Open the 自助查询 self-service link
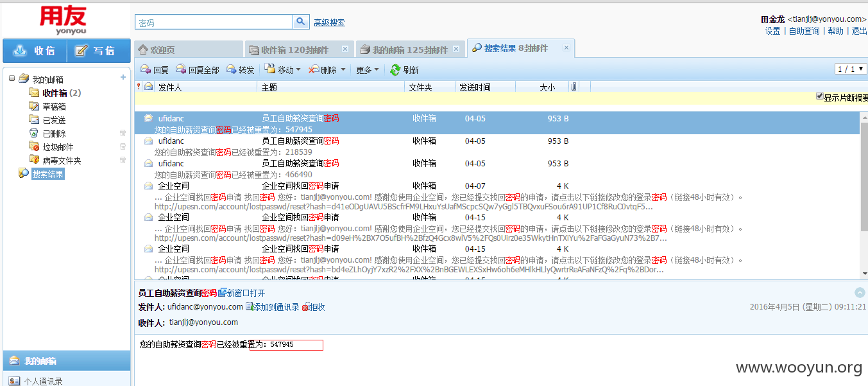Screen dimensions: 868x386 [804, 31]
